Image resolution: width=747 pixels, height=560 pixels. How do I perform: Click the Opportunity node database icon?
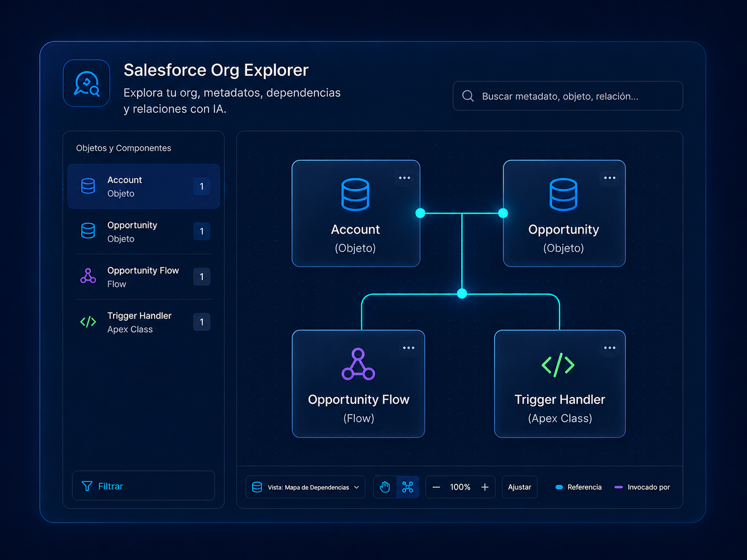click(563, 195)
